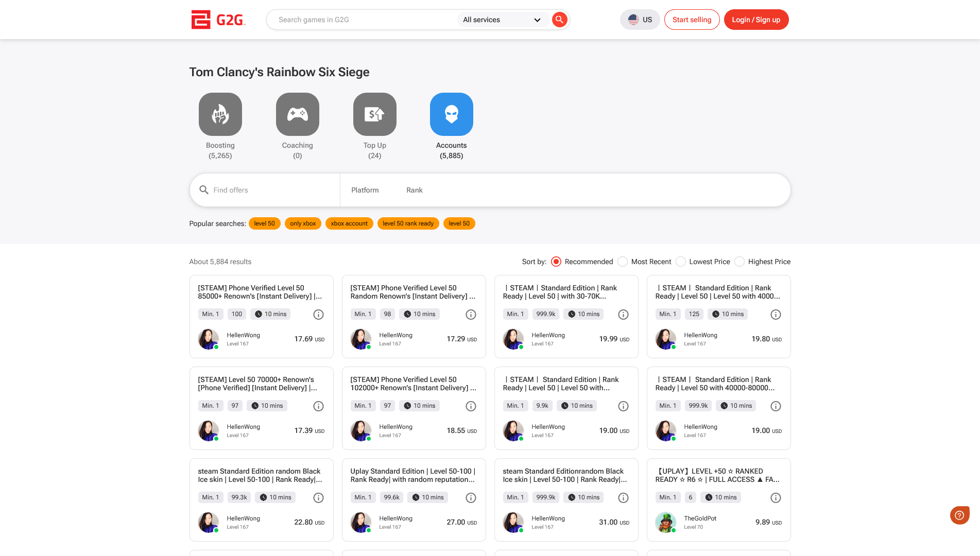The image size is (980, 556).
Task: Select Highest Price sort option
Action: (740, 262)
